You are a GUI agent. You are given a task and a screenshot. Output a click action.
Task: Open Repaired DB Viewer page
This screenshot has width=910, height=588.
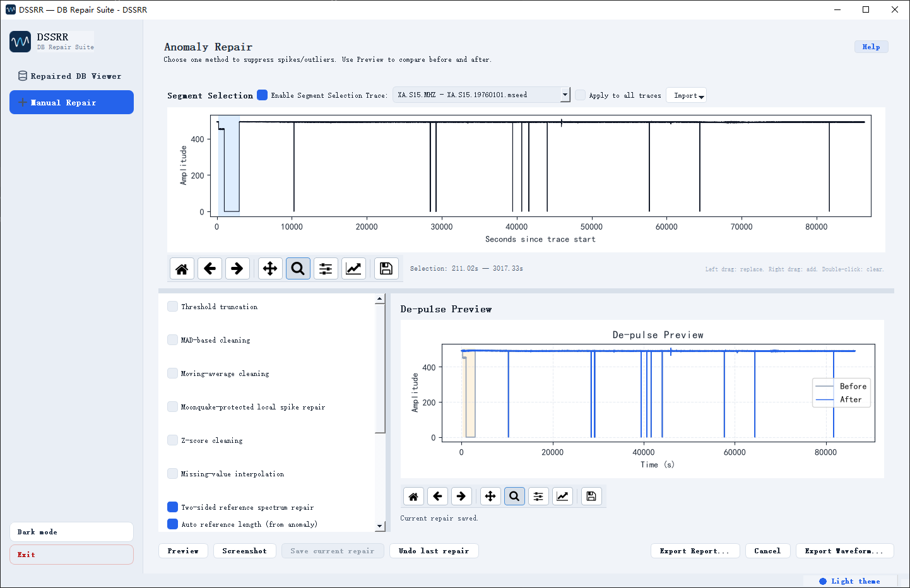[71, 76]
